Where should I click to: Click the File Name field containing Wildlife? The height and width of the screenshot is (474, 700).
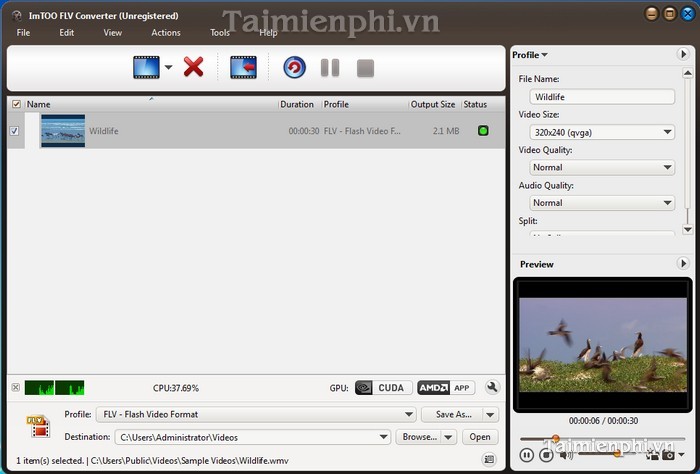point(602,97)
